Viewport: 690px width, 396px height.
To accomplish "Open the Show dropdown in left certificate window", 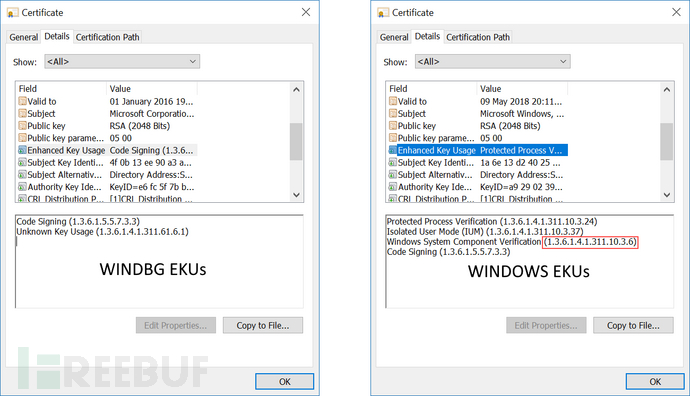I will [122, 62].
